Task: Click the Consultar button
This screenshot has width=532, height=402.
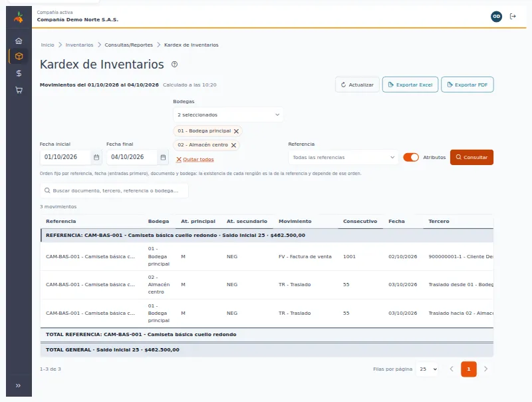Action: [x=471, y=157]
